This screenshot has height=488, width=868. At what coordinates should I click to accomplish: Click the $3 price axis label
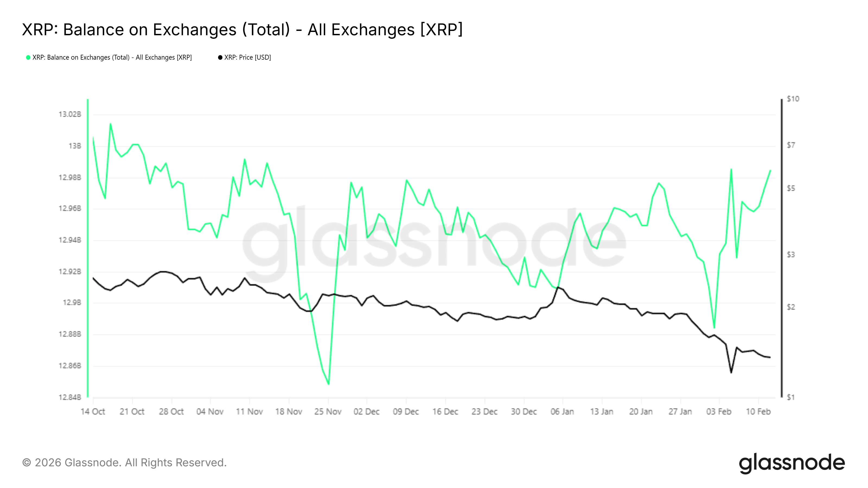(x=791, y=255)
